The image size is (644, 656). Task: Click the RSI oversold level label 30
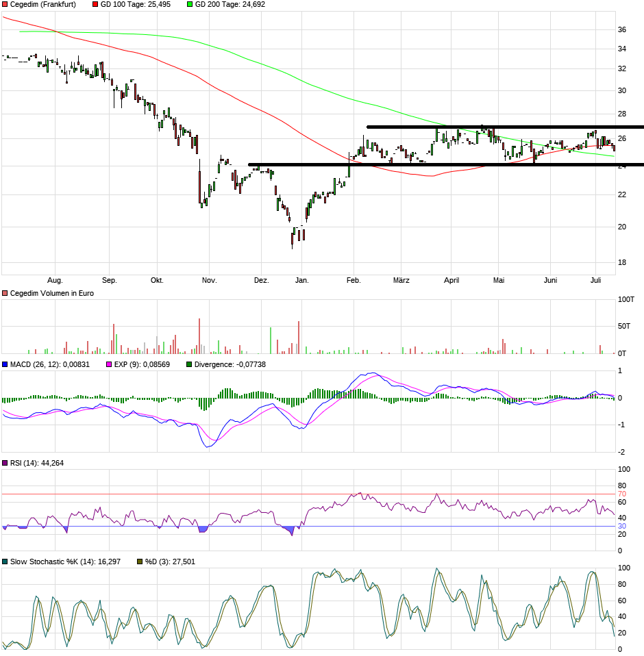622,527
